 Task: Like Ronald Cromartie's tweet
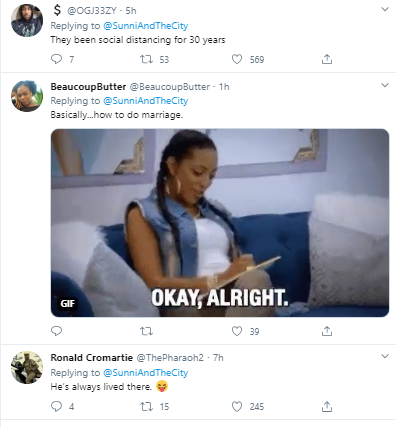(237, 406)
